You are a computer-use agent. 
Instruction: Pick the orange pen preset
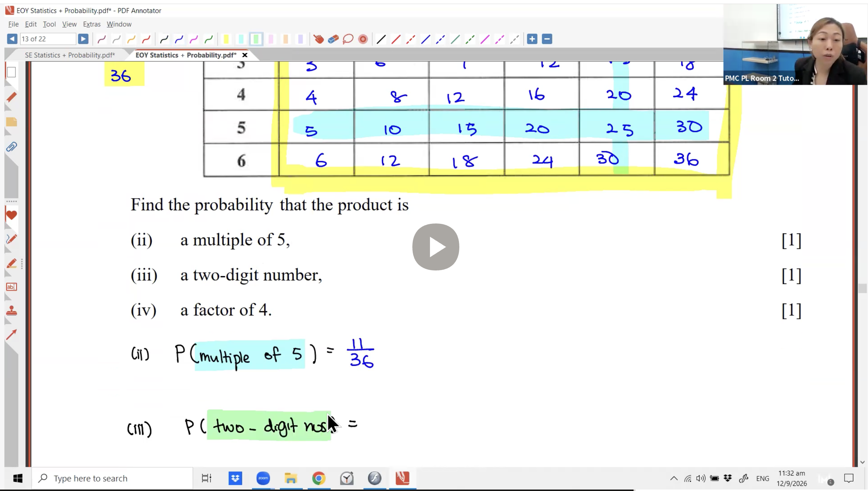coord(131,39)
